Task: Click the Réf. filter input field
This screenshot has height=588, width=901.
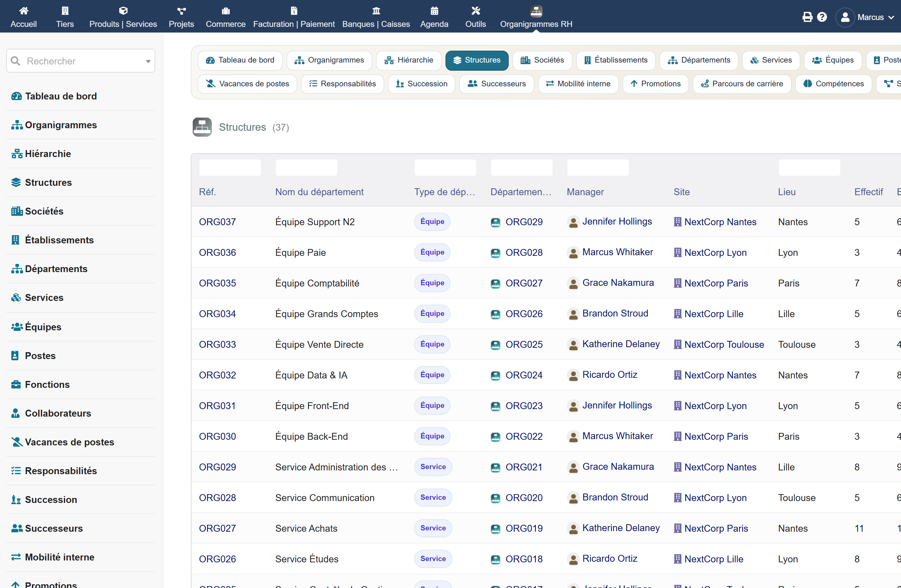Action: [230, 168]
